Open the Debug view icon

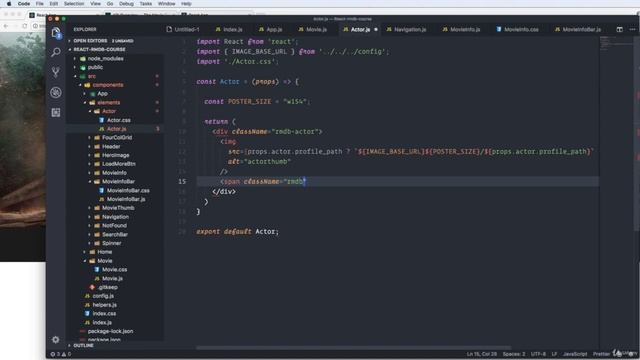(56, 92)
